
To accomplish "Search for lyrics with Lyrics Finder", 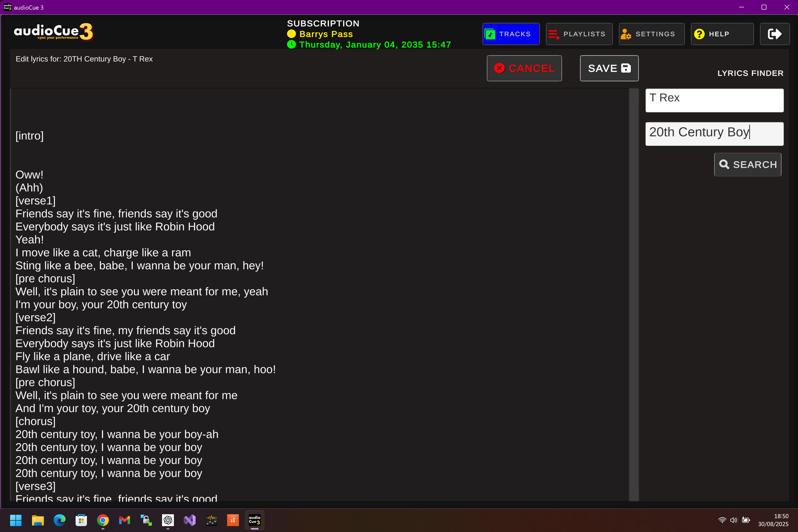I will 748,165.
